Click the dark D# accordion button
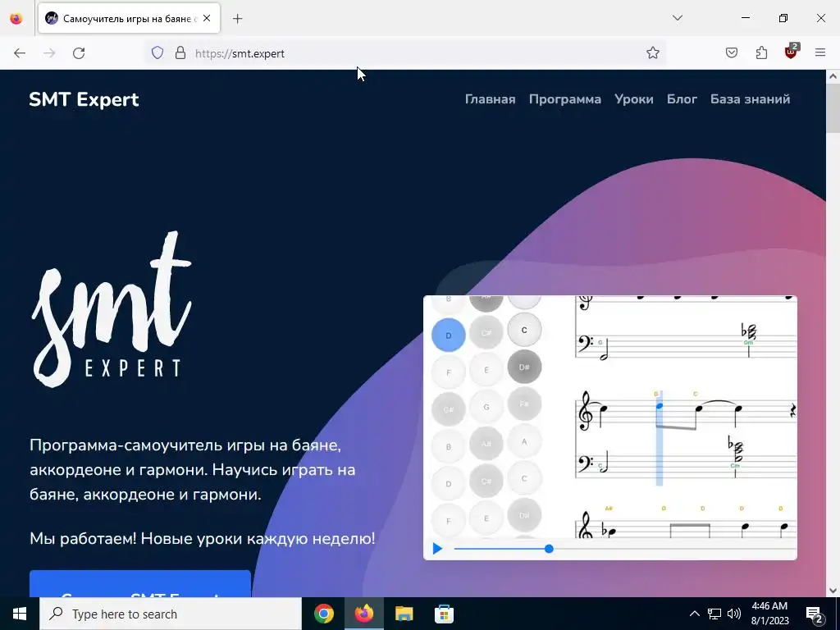 pos(524,367)
